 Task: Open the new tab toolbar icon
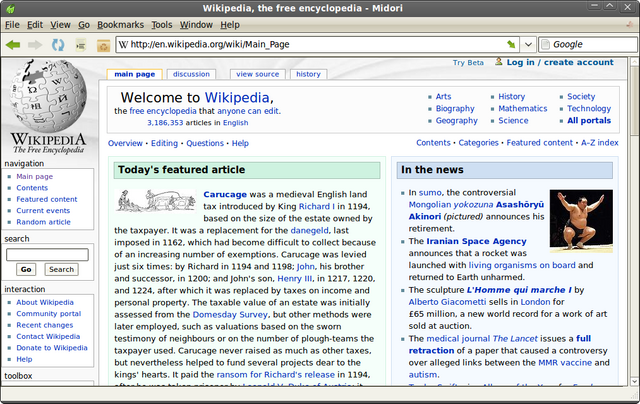click(81, 45)
